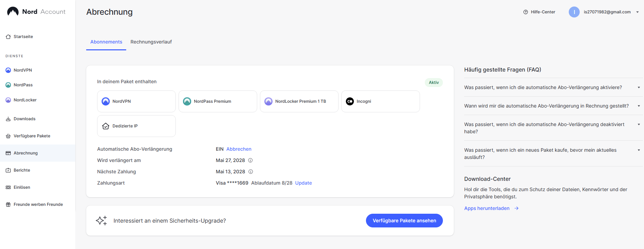Open Downloads in the sidebar
This screenshot has width=644, height=249.
point(38,119)
